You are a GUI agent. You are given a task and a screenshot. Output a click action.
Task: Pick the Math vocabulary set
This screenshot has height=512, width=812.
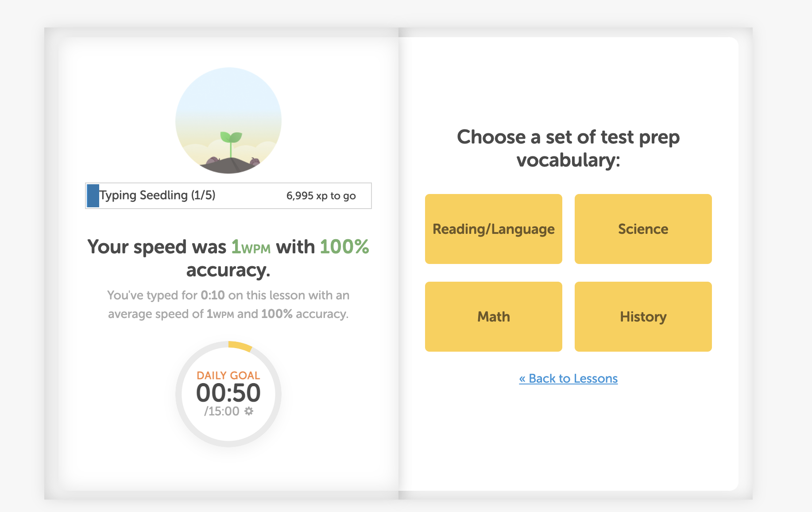click(x=494, y=317)
